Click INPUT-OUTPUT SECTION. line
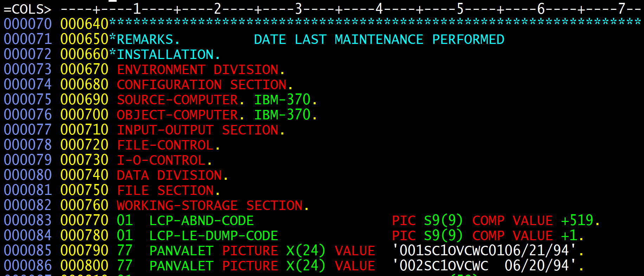Image resolution: width=644 pixels, height=276 pixels. click(x=201, y=130)
